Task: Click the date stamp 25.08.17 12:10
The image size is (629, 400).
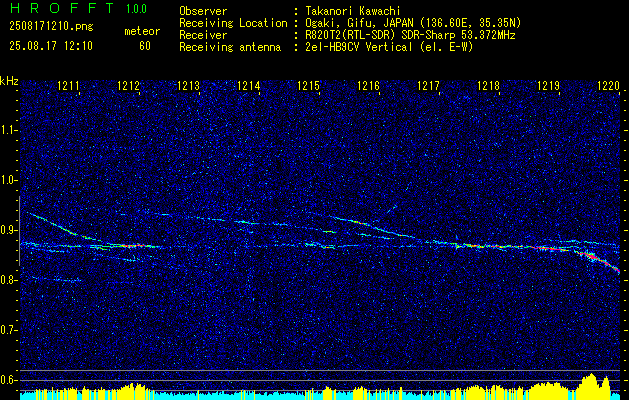Action: tap(51, 46)
